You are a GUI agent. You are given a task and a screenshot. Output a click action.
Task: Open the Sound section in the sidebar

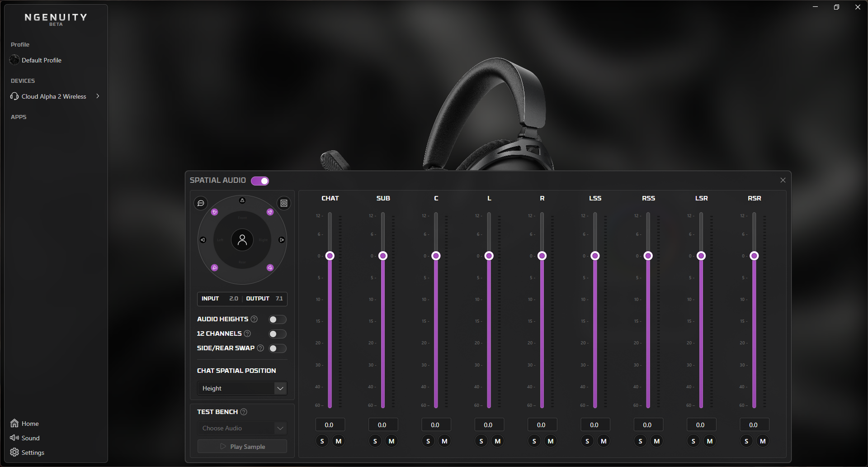(30, 438)
